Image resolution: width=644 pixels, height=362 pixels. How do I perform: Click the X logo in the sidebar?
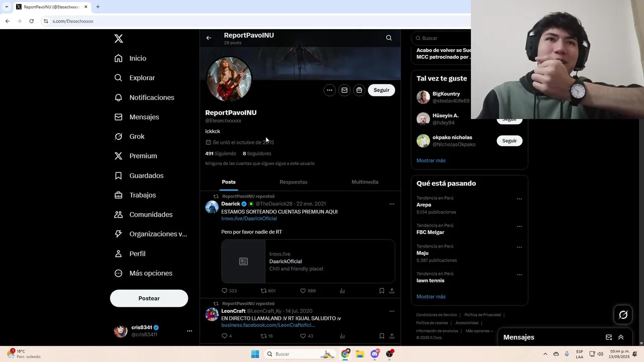(119, 39)
